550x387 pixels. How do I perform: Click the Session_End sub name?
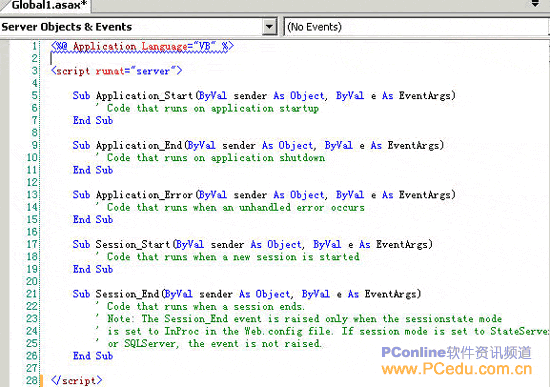coord(127,294)
